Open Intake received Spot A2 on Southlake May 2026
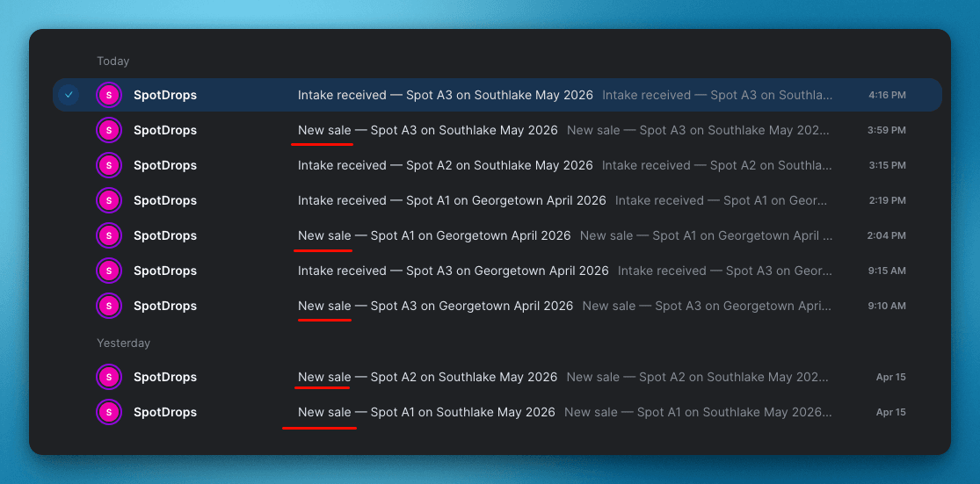 tap(445, 165)
